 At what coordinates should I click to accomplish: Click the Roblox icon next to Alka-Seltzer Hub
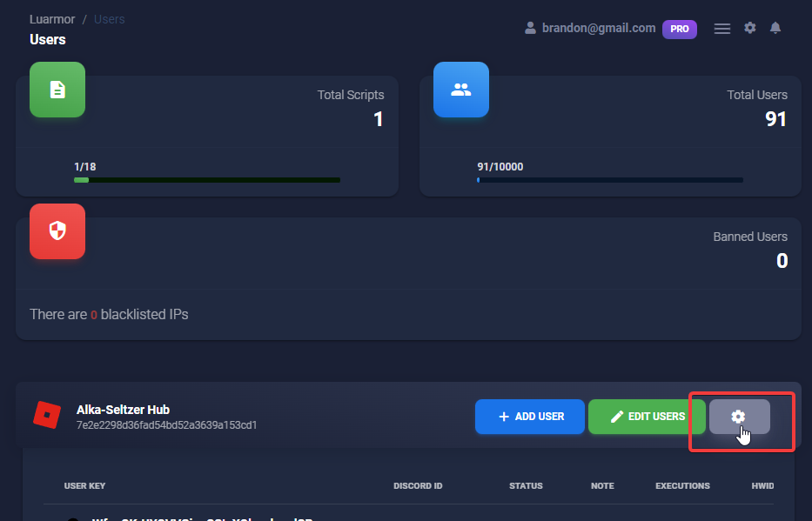(48, 416)
